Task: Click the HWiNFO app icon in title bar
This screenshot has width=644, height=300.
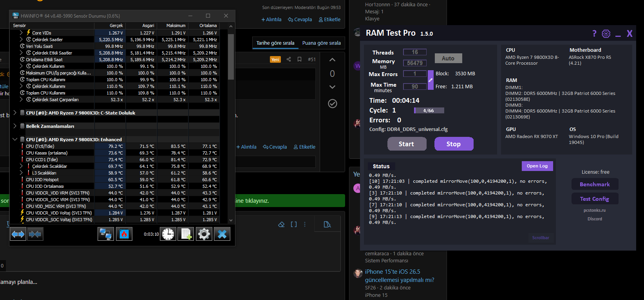Action: (x=16, y=16)
